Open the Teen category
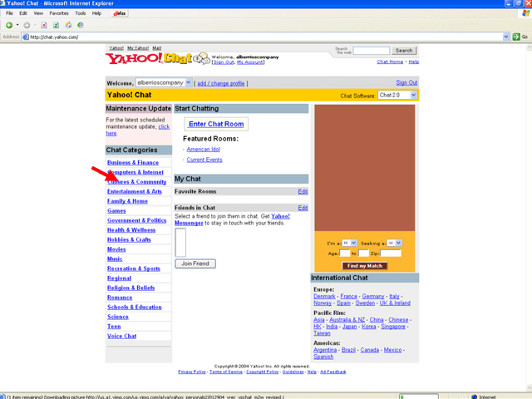This screenshot has width=532, height=399. 114,327
